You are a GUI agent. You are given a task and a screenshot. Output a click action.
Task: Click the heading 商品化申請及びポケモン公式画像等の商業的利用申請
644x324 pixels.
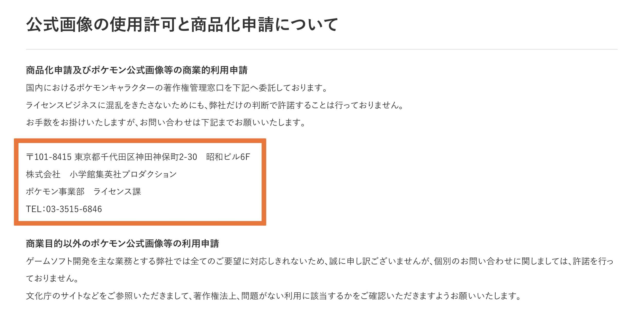pos(137,70)
